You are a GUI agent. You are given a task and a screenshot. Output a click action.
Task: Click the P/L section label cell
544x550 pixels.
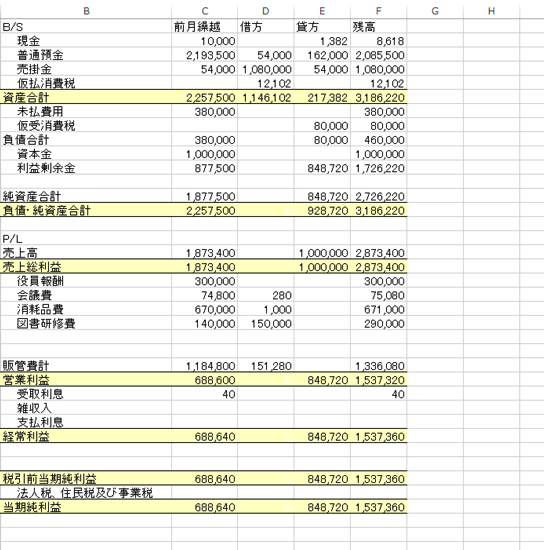[86, 239]
